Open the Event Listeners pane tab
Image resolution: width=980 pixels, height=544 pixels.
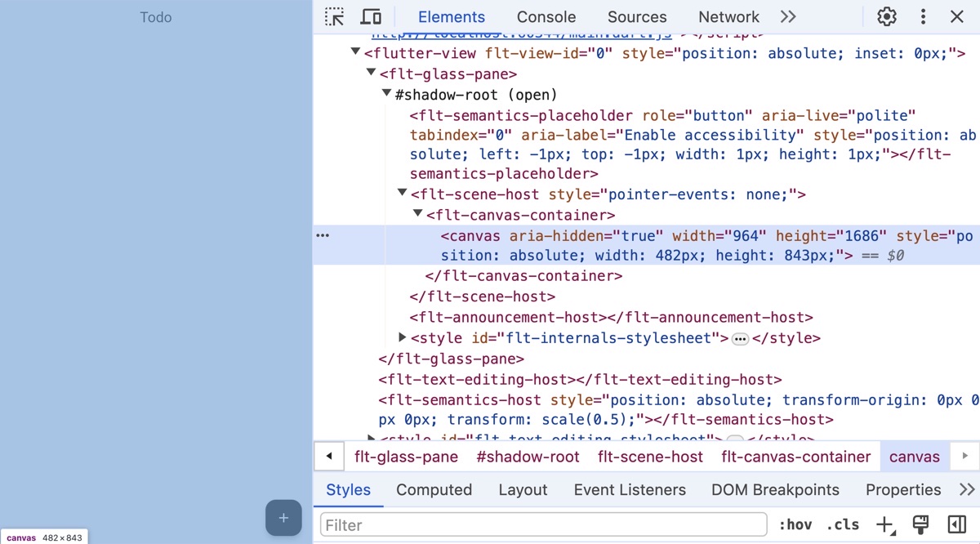coord(630,490)
